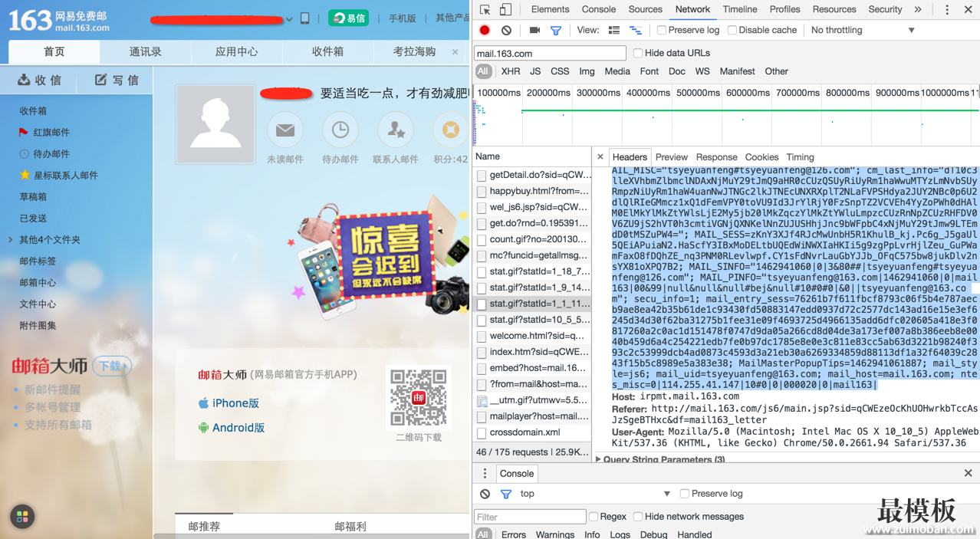This screenshot has height=539, width=980.
Task: Open the 未读邮件 envelope icon
Action: (x=285, y=130)
